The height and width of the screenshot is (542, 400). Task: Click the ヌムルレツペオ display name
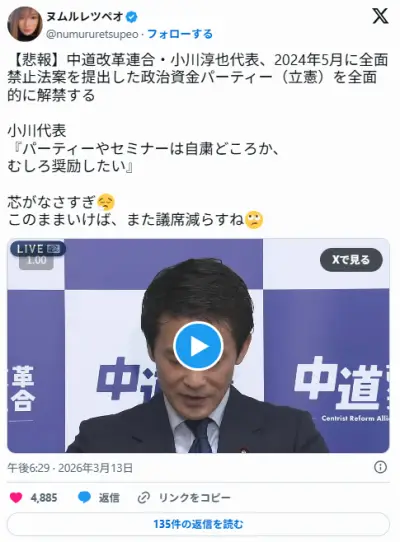(85, 16)
